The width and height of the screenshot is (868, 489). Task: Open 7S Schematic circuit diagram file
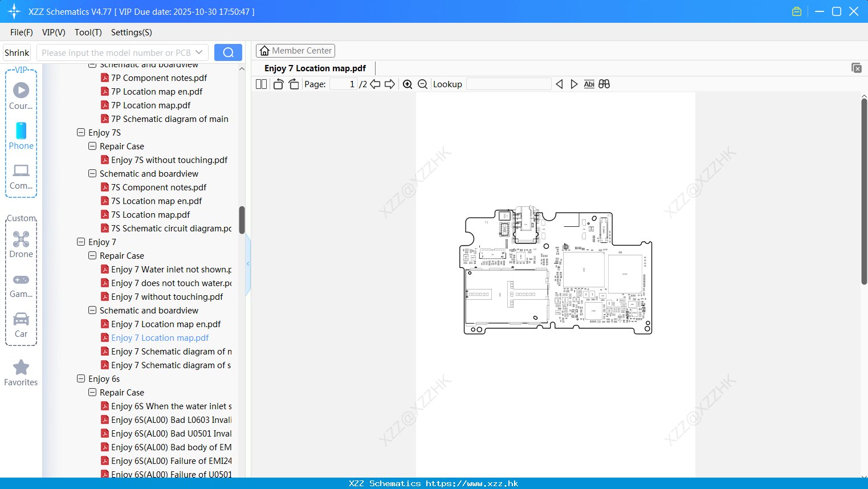click(171, 228)
